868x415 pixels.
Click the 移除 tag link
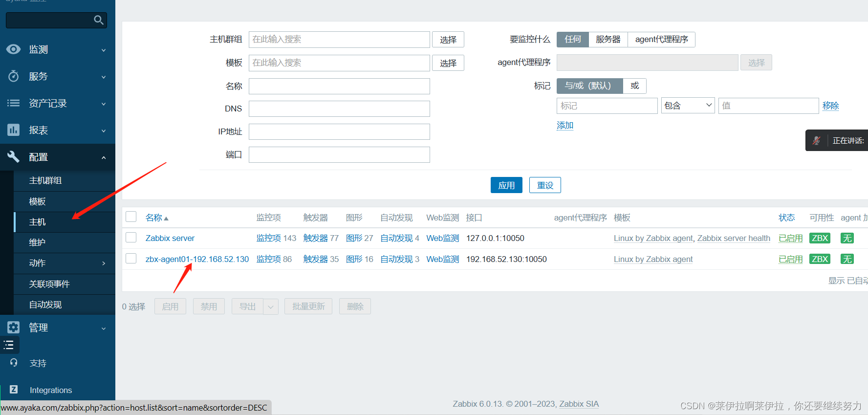pos(830,106)
